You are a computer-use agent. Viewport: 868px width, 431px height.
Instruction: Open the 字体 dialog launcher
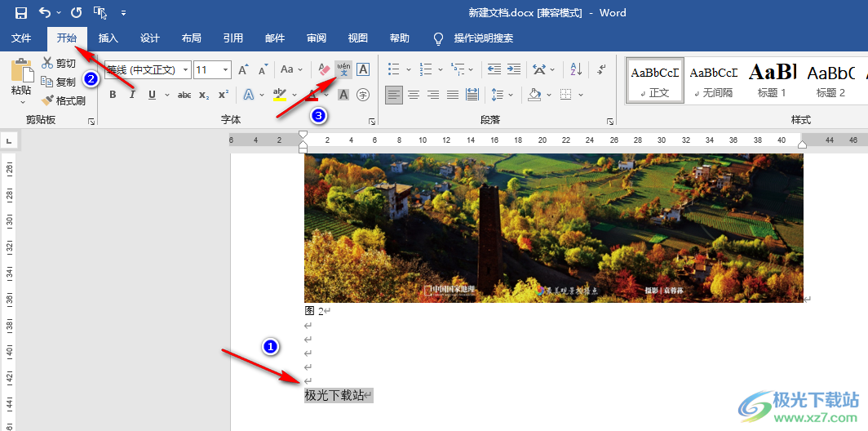[x=373, y=122]
